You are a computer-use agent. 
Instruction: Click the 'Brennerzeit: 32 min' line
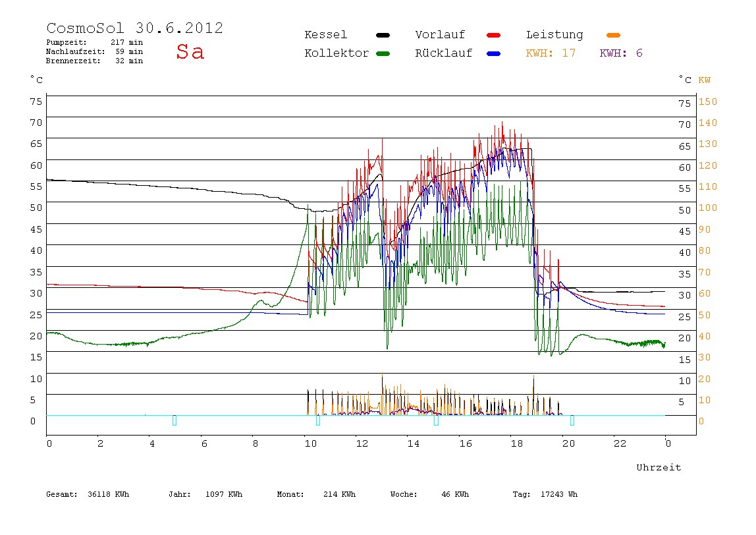click(x=95, y=61)
